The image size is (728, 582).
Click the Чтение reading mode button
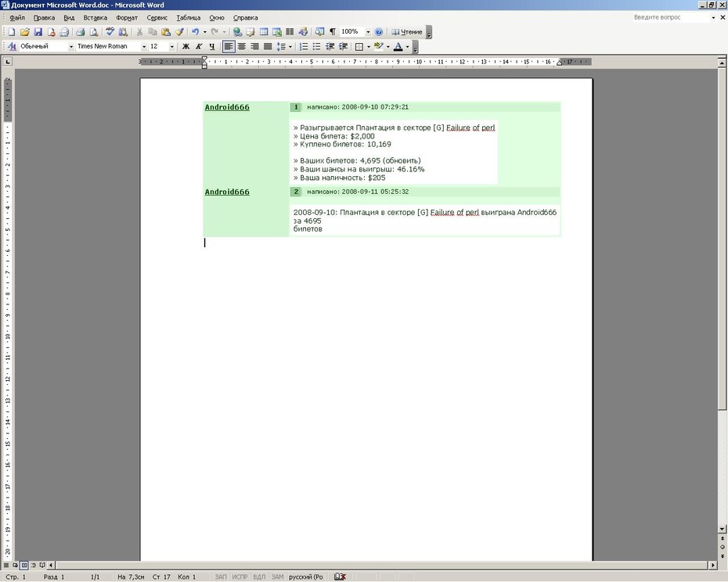407,32
